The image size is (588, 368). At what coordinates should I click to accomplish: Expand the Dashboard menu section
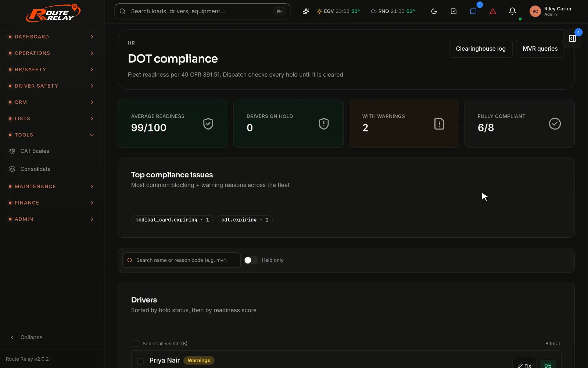coord(52,37)
